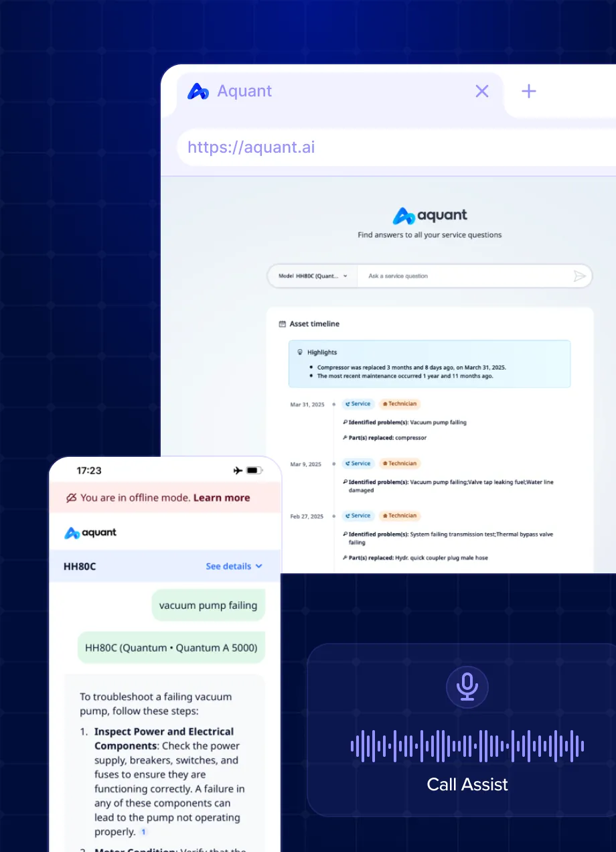Click the Call Assist microphone icon
616x852 pixels.
coord(467,687)
